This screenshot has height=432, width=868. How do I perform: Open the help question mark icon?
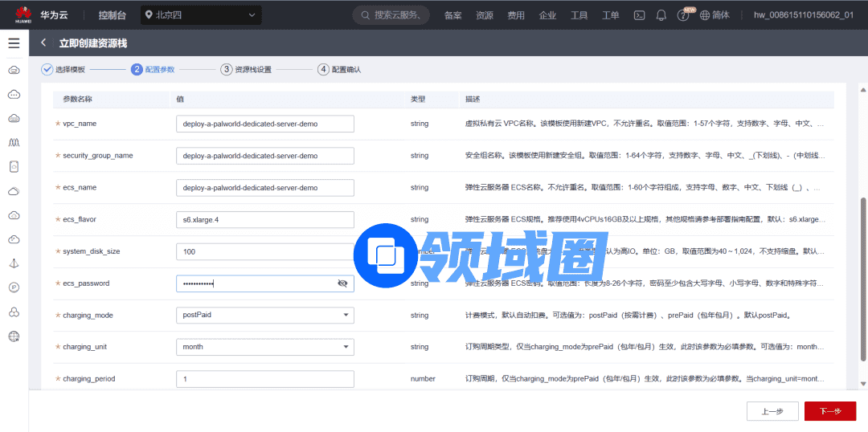(x=683, y=15)
